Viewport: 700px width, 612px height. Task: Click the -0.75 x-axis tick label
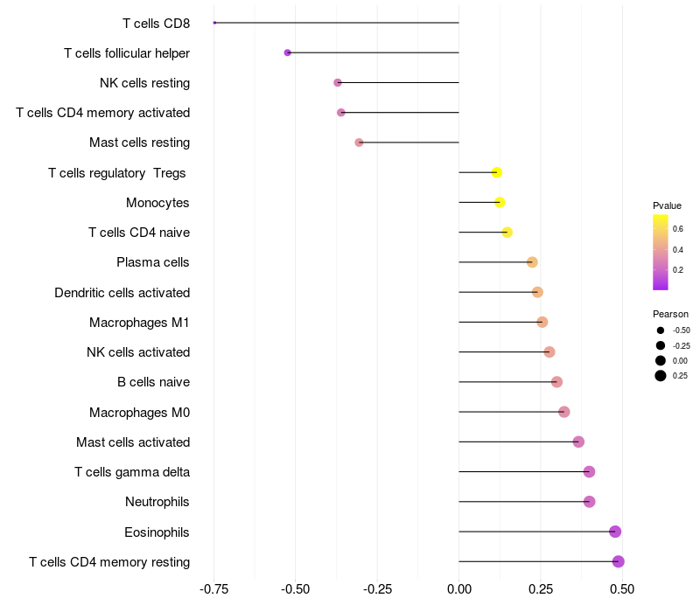pos(214,589)
